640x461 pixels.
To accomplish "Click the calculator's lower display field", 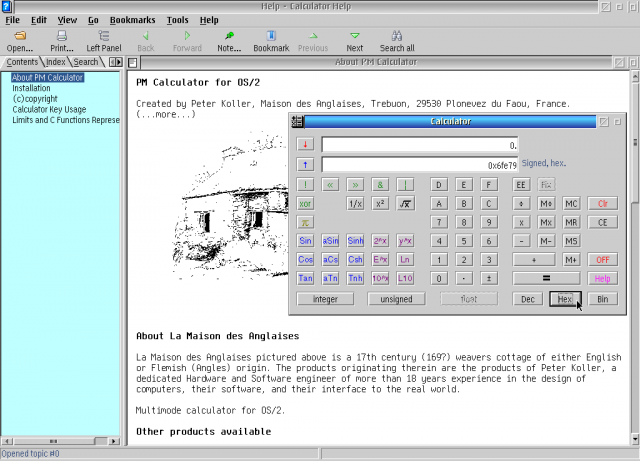I will (x=420, y=165).
